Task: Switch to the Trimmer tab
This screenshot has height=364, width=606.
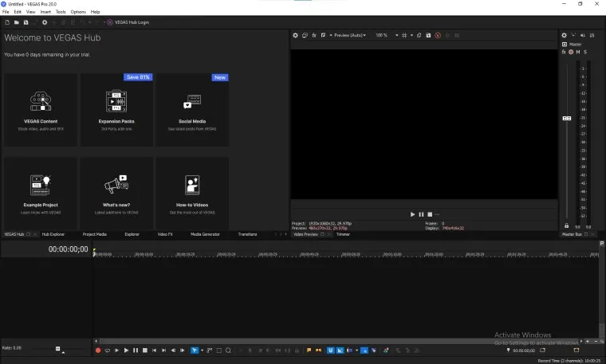Action: (x=343, y=234)
